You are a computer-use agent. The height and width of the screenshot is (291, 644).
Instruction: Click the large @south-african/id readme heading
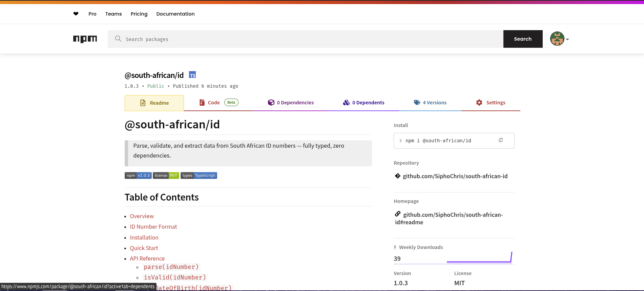172,125
